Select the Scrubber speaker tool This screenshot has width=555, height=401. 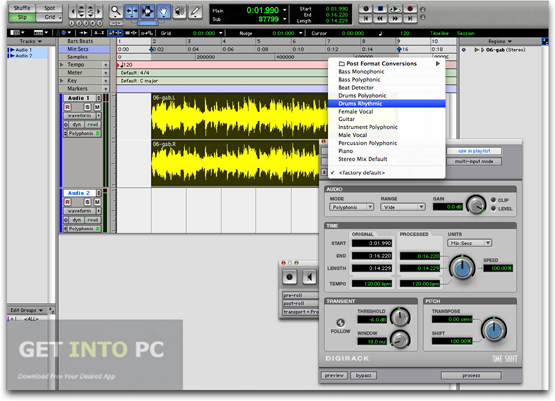click(x=179, y=11)
